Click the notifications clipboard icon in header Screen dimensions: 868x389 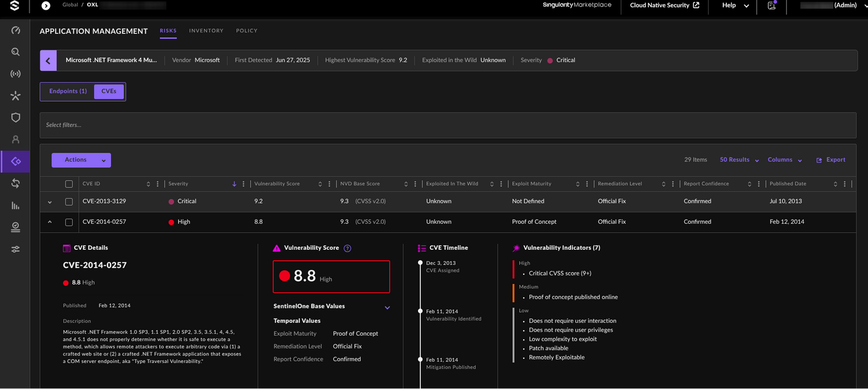coord(772,5)
